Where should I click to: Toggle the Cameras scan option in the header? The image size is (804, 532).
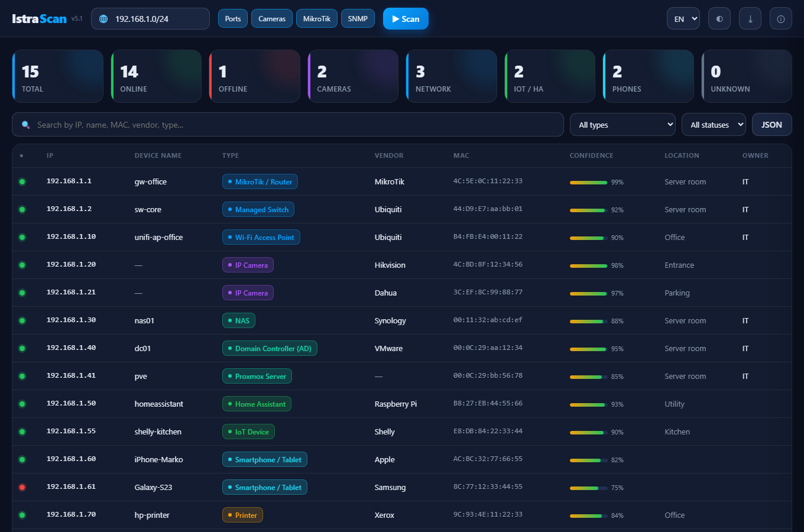tap(272, 19)
